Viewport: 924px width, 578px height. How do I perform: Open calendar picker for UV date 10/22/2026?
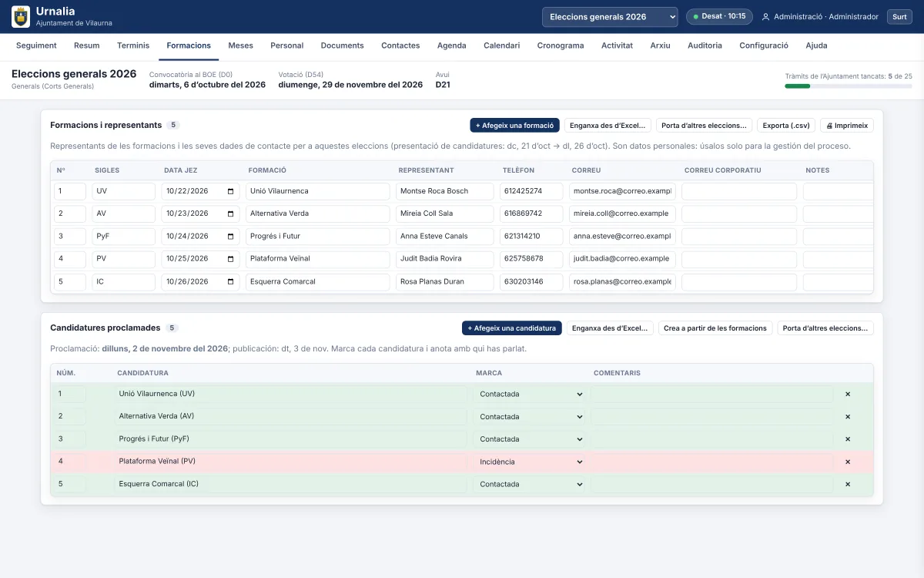[x=231, y=191]
